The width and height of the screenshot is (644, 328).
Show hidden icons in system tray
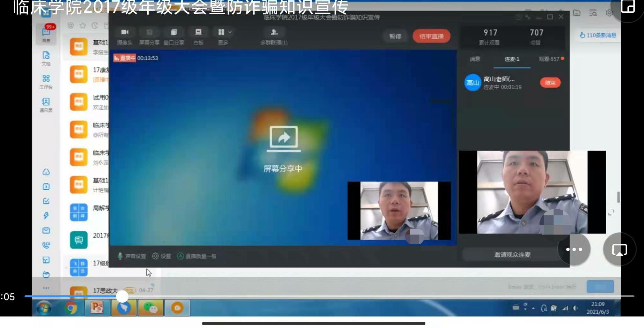pos(533,308)
